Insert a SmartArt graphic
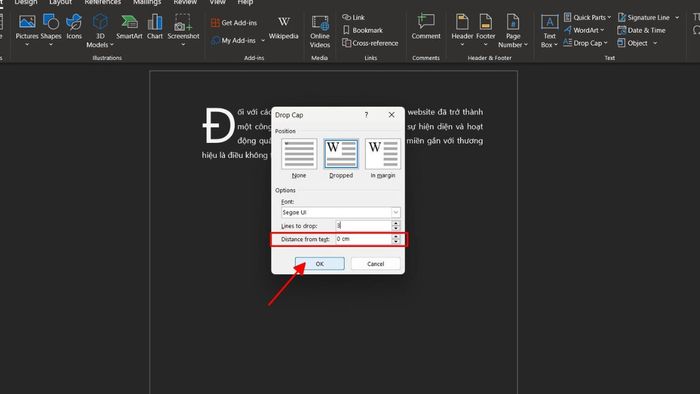 pyautogui.click(x=129, y=28)
